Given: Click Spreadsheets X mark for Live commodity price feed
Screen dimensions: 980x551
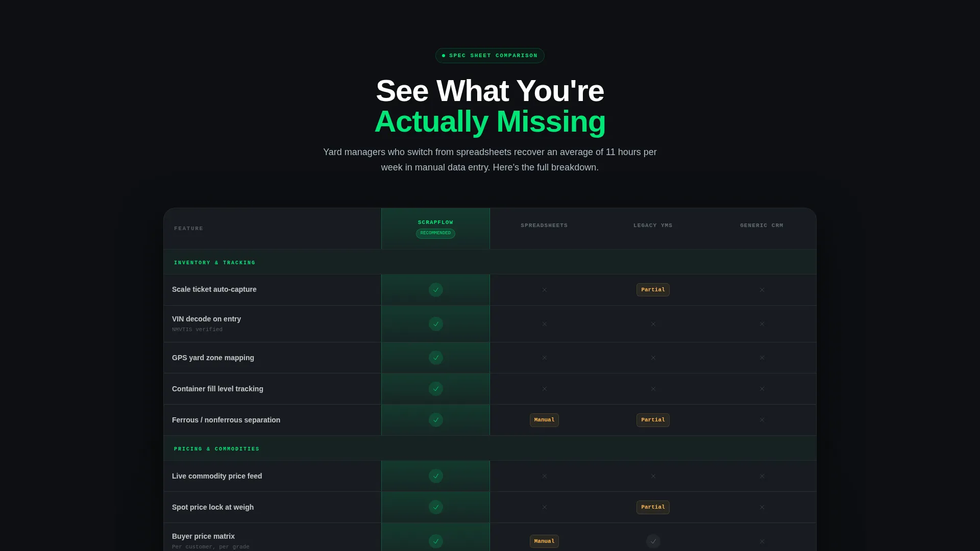Looking at the screenshot, I should coord(544,476).
